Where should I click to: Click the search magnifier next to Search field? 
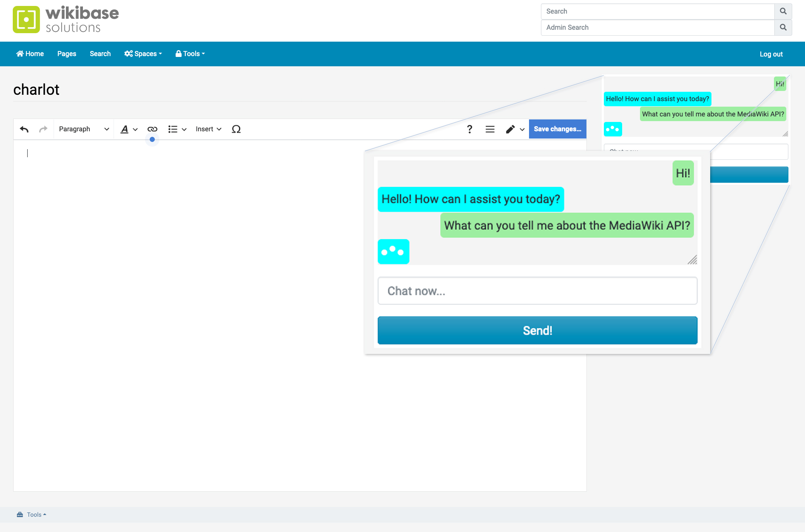pyautogui.click(x=783, y=11)
